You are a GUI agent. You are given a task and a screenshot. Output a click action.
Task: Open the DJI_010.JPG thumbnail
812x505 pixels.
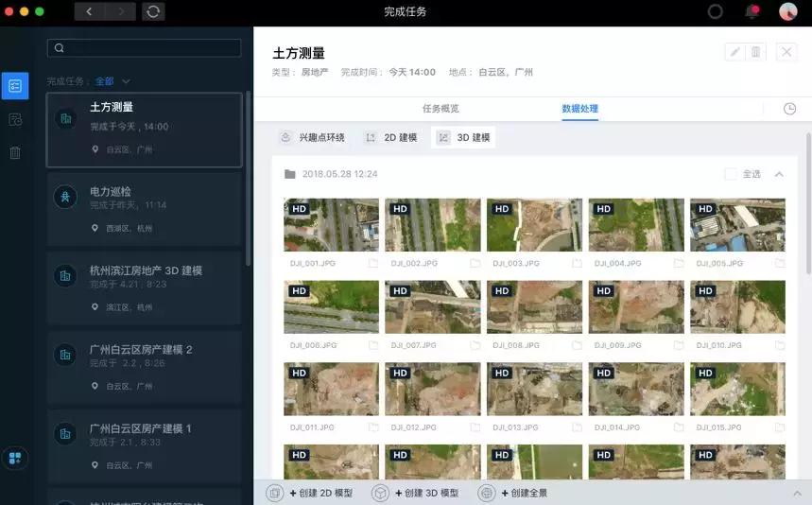(737, 306)
